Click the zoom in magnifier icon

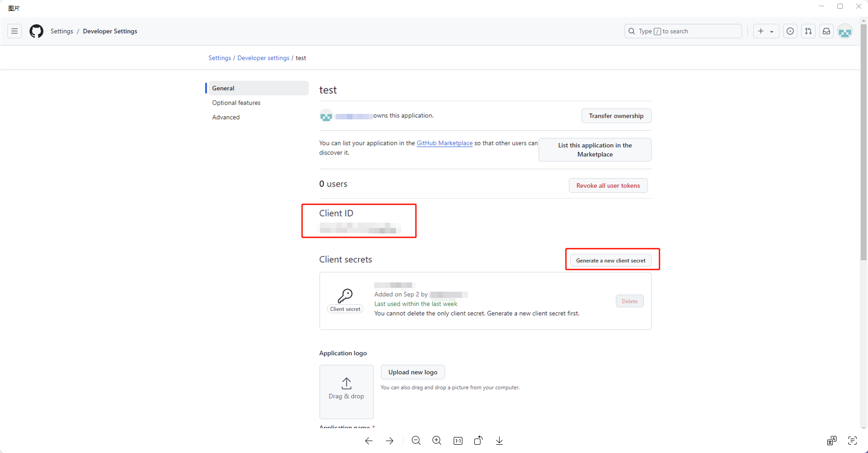(437, 441)
